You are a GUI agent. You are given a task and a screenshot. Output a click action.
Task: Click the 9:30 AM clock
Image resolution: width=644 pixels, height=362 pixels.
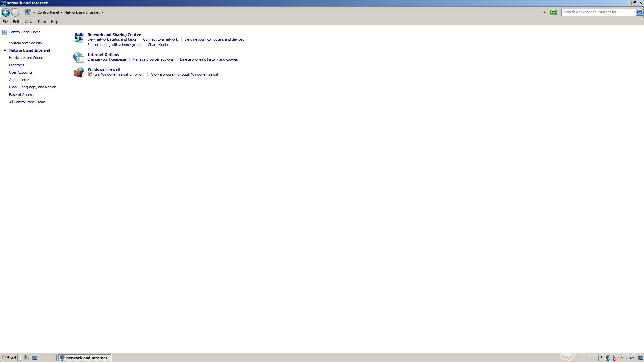[628, 358]
